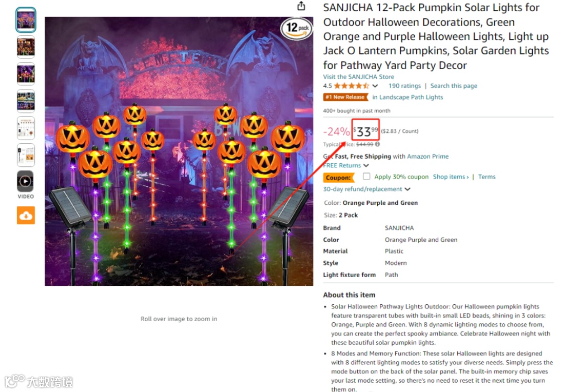Viewport: 562px width, 392px height.
Task: Visit the SANJICHA Store link
Action: click(358, 76)
